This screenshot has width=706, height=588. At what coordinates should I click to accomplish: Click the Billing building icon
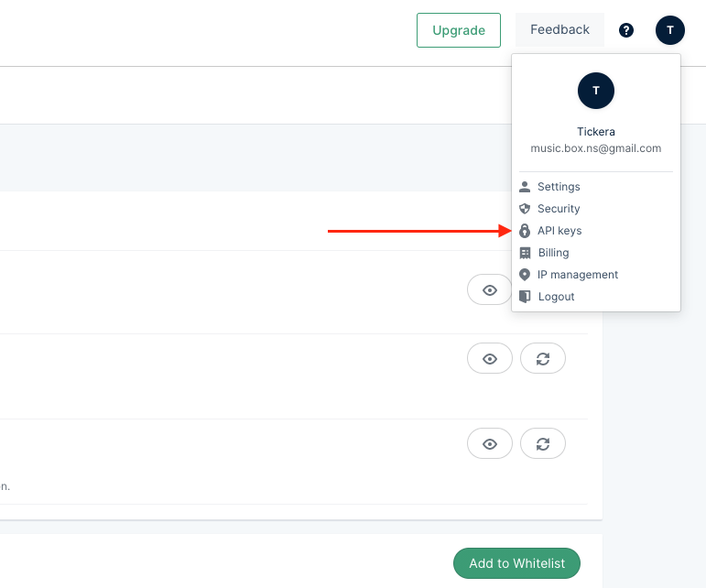point(525,253)
